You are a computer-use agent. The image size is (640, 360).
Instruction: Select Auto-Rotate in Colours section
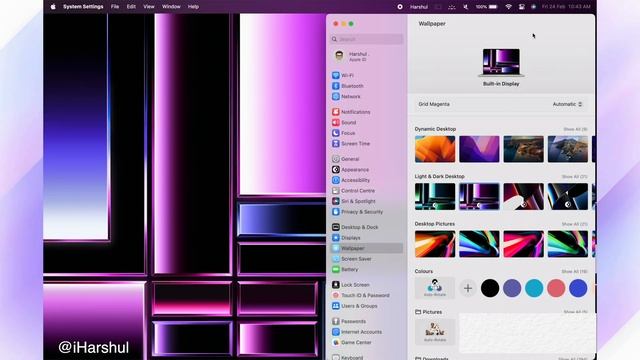[x=435, y=288]
